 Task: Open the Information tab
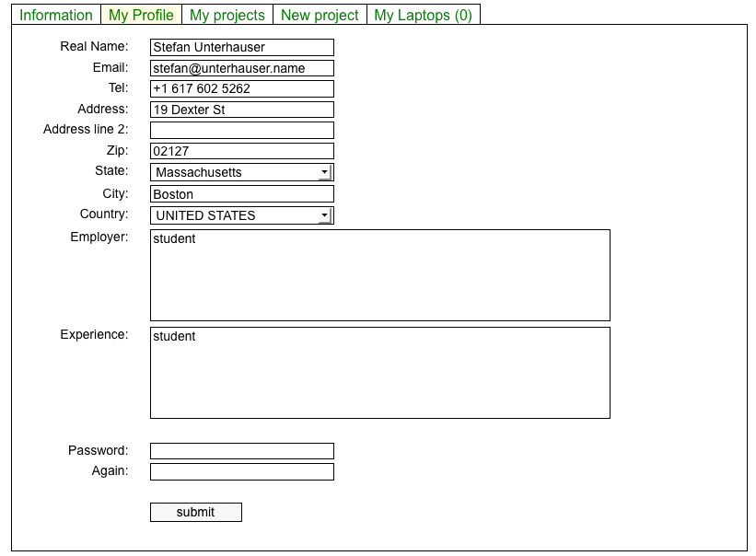click(x=56, y=15)
